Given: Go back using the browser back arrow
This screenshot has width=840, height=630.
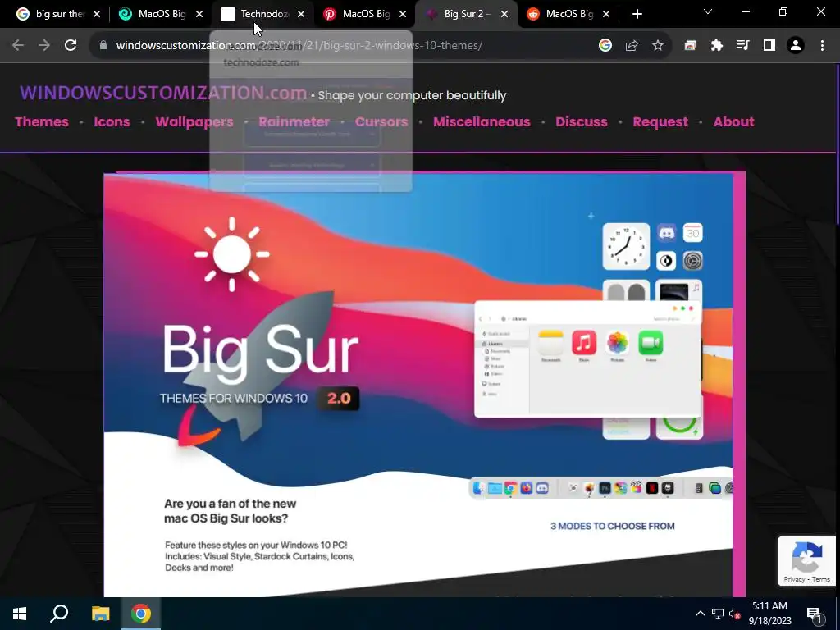Looking at the screenshot, I should click(x=18, y=46).
